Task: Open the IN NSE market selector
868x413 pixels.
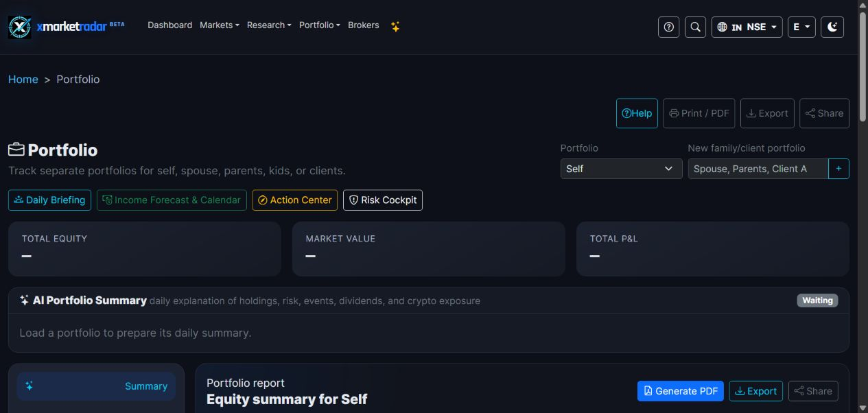Action: tap(747, 27)
